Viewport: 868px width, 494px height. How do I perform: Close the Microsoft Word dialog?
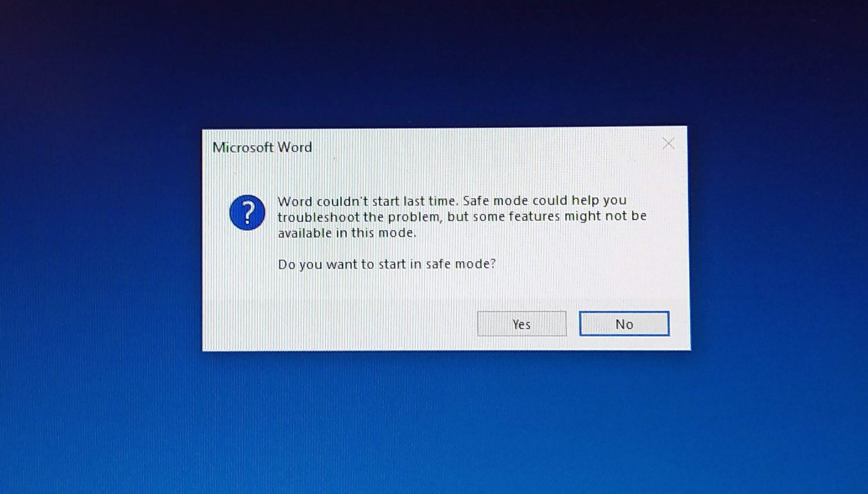coord(668,144)
